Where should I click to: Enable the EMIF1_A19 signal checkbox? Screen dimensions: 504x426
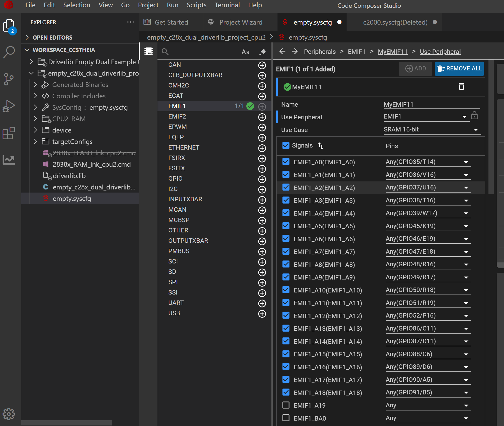286,405
